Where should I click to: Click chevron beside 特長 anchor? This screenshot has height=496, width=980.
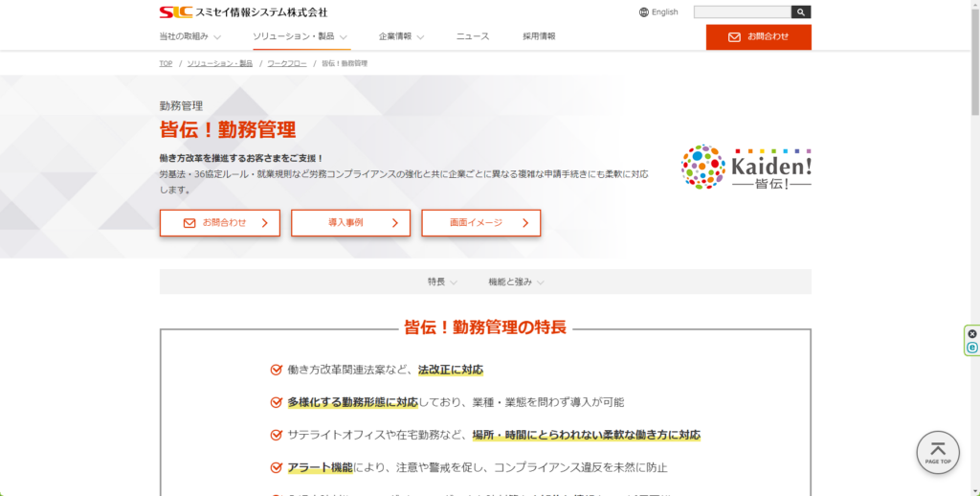tap(454, 282)
